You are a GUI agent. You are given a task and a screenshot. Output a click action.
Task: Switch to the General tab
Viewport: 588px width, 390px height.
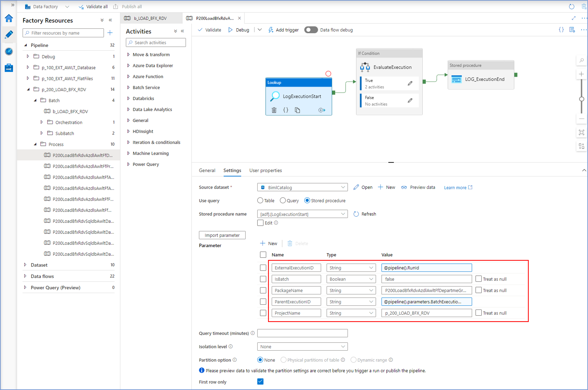tap(207, 170)
